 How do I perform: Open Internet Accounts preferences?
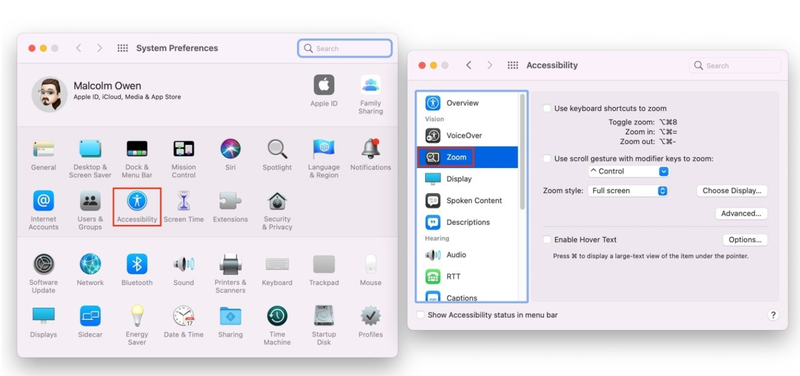(x=43, y=201)
